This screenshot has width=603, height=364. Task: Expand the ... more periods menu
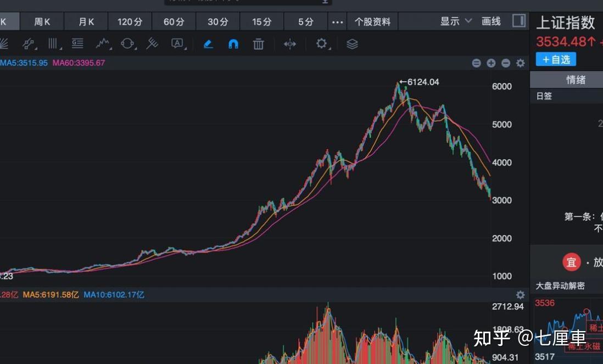337,22
